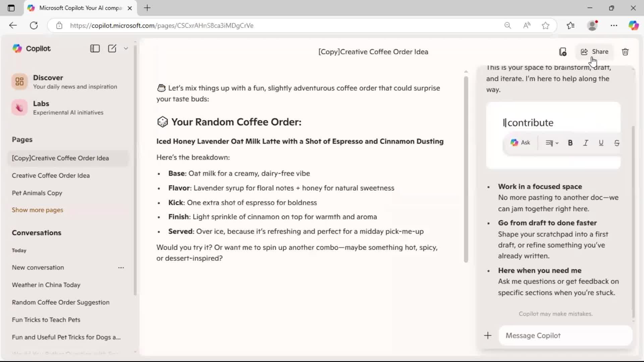Screen dimensions: 644x362
Task: Click Show more pages link
Action: point(37,210)
